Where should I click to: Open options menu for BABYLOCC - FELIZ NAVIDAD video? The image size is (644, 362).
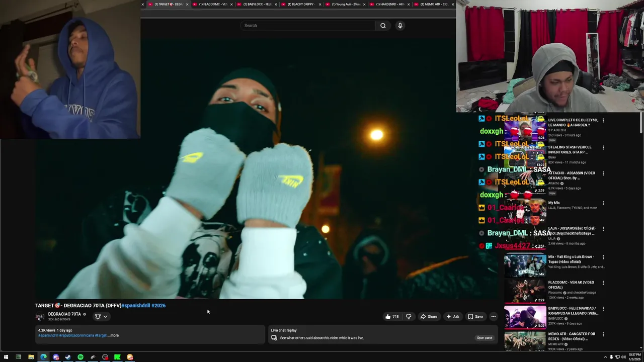(x=603, y=309)
